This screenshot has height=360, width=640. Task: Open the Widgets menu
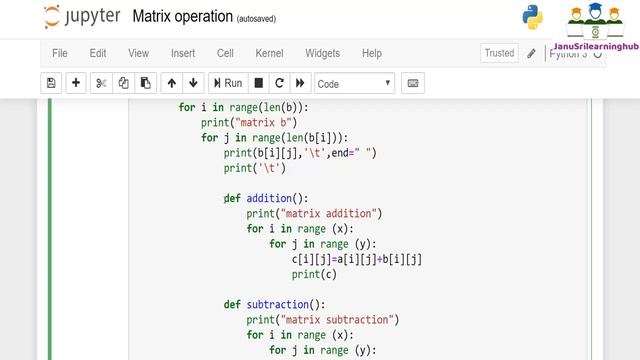point(322,53)
